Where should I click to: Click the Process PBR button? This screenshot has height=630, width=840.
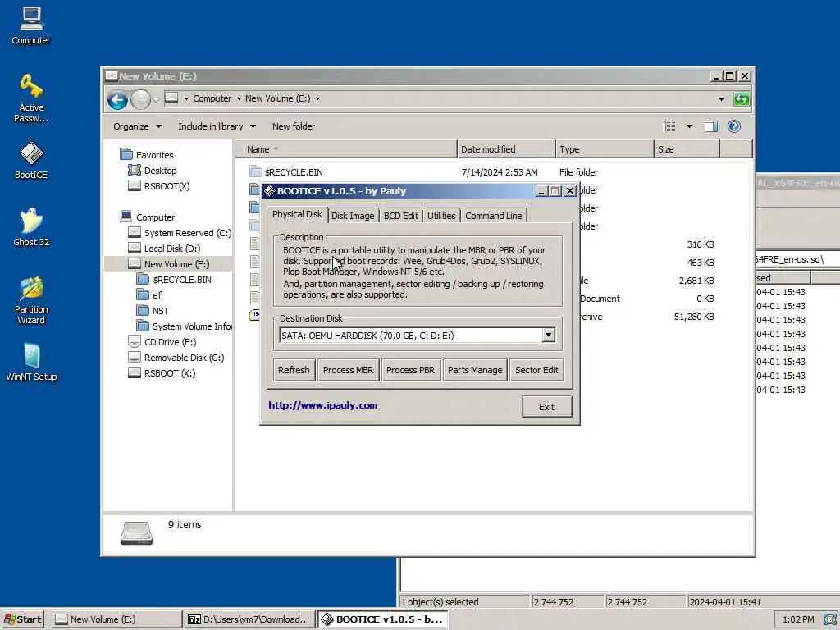[410, 370]
